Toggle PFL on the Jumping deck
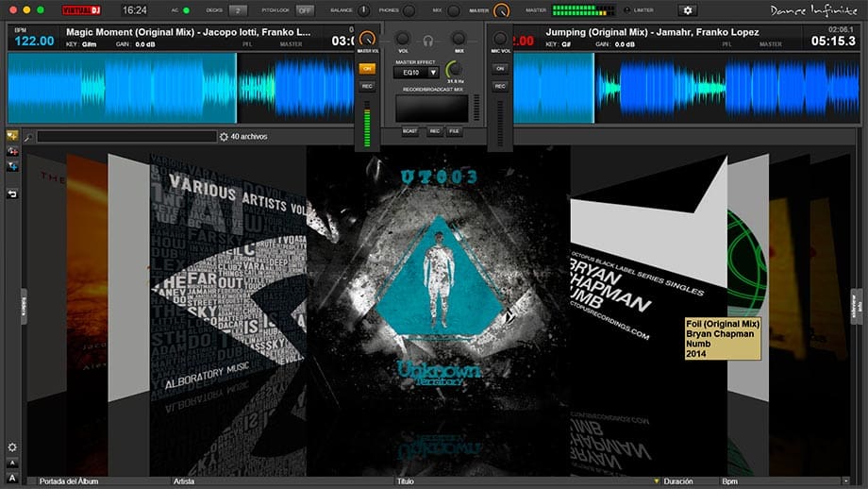Viewport: 868px width, 489px height. [726, 44]
